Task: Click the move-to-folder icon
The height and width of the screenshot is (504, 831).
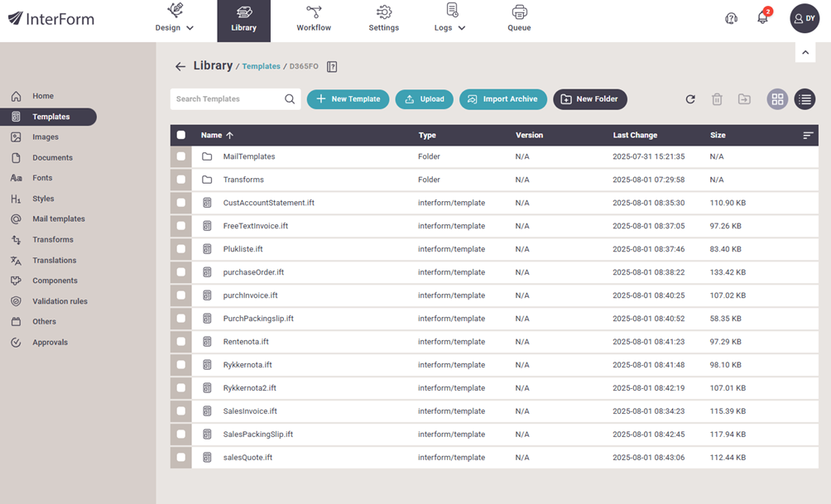Action: [x=745, y=99]
